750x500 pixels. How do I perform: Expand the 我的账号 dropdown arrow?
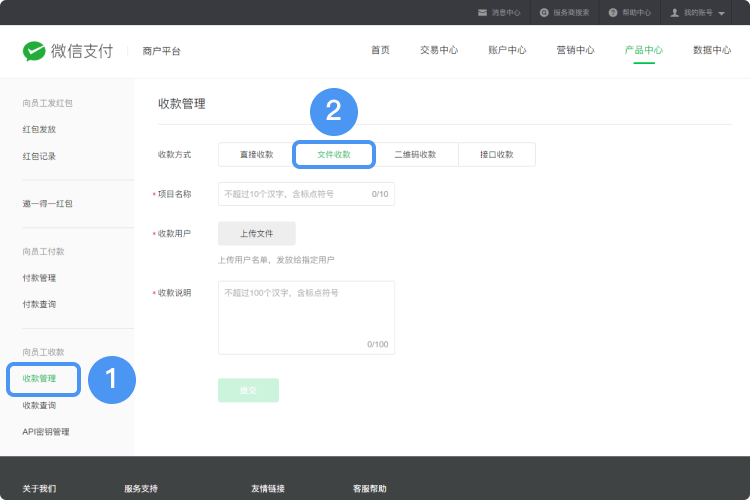click(x=721, y=14)
